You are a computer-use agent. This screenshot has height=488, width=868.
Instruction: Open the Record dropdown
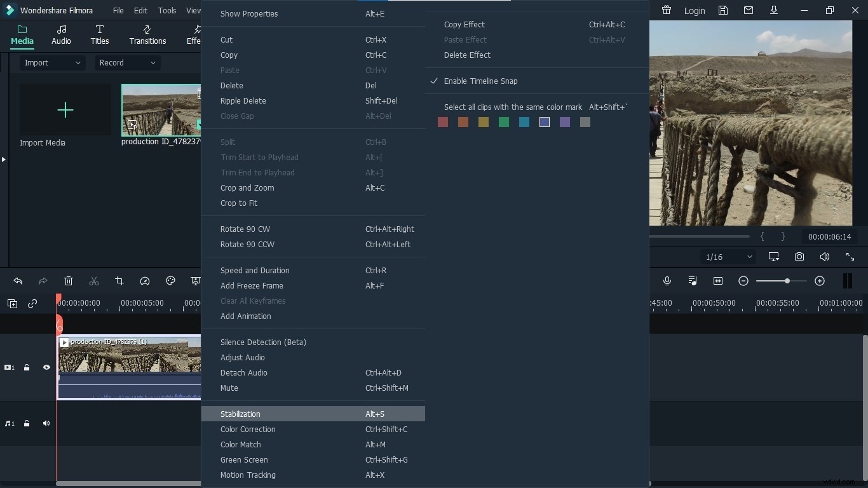click(126, 63)
